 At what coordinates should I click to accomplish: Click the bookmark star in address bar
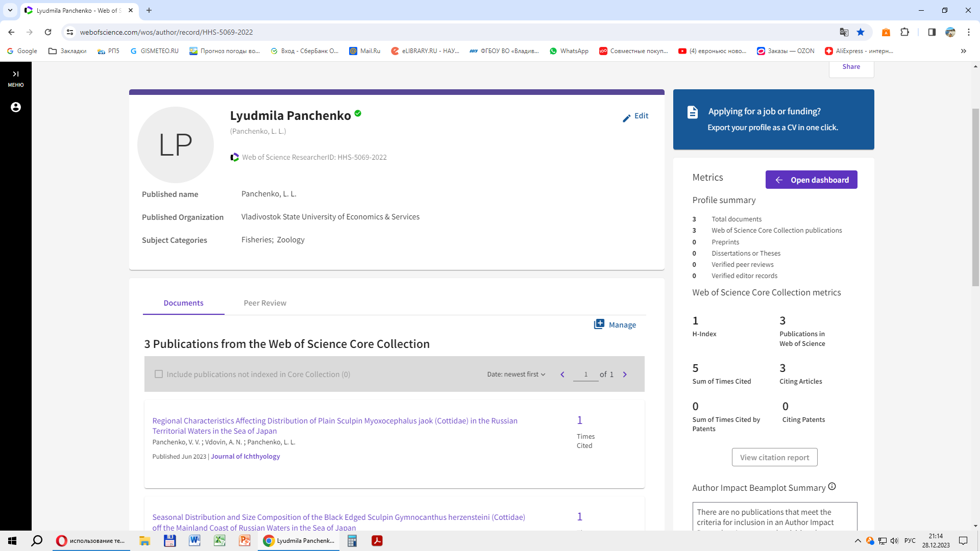(861, 32)
